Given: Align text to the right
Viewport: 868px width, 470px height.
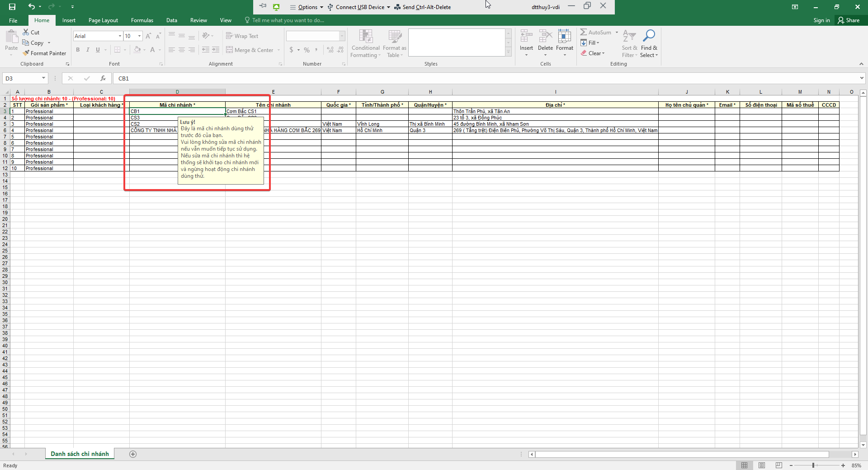Looking at the screenshot, I should (192, 50).
